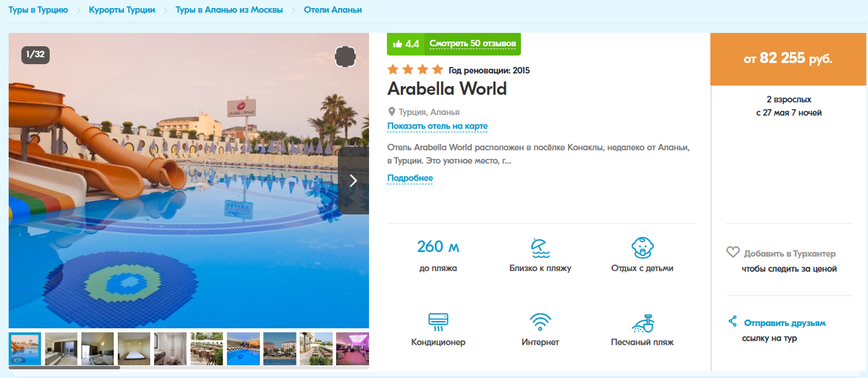Open Смотреть 50 отзывов reviews
868x378 pixels.
[472, 43]
